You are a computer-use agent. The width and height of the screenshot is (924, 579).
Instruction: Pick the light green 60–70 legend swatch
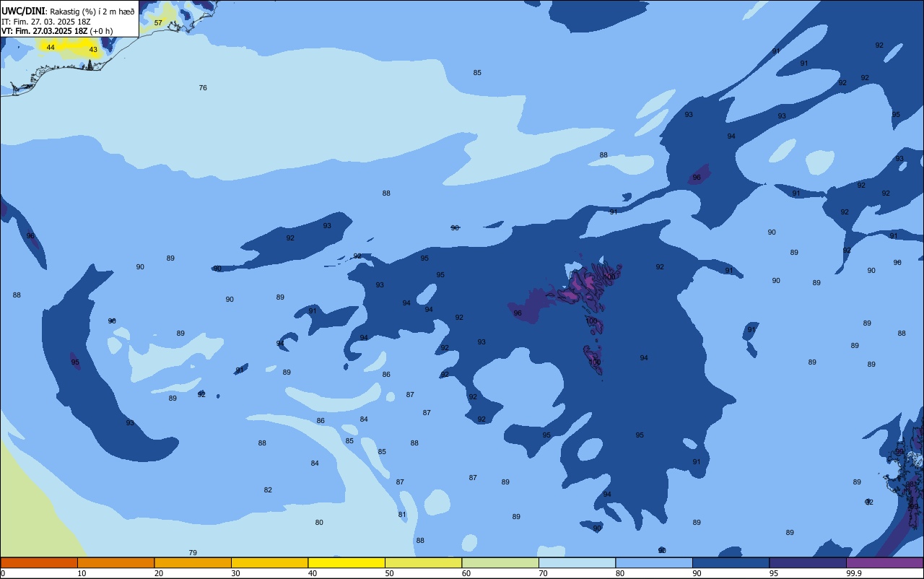(500, 562)
